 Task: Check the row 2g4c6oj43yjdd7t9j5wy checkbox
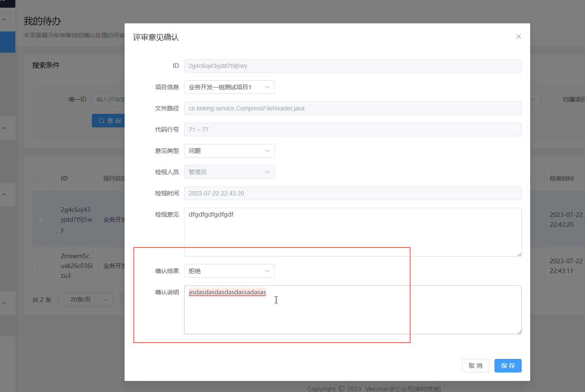click(40, 220)
